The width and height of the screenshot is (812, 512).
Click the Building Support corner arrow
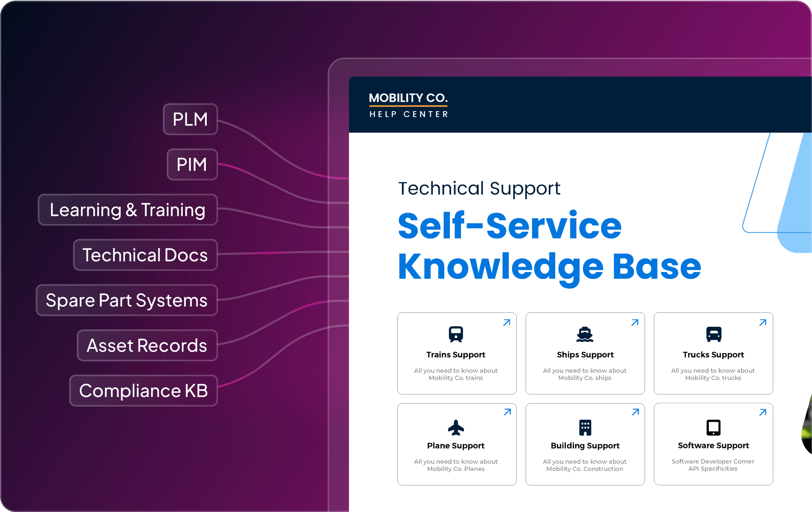coord(635,412)
